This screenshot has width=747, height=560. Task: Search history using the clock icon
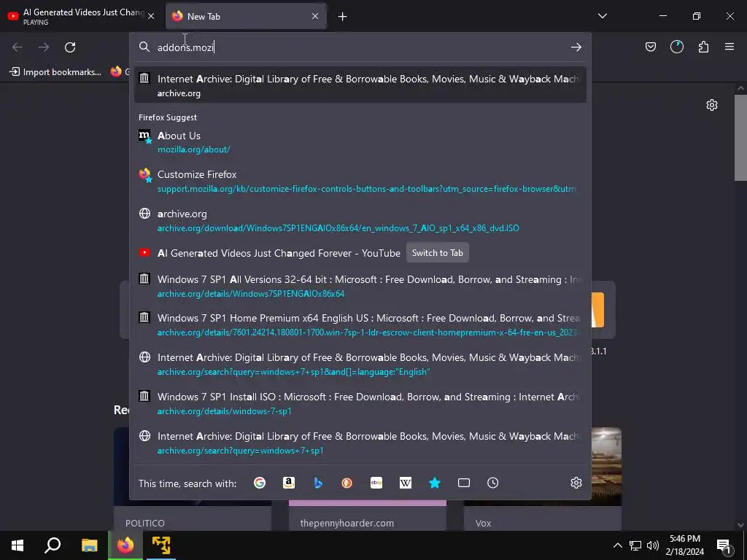pos(492,483)
